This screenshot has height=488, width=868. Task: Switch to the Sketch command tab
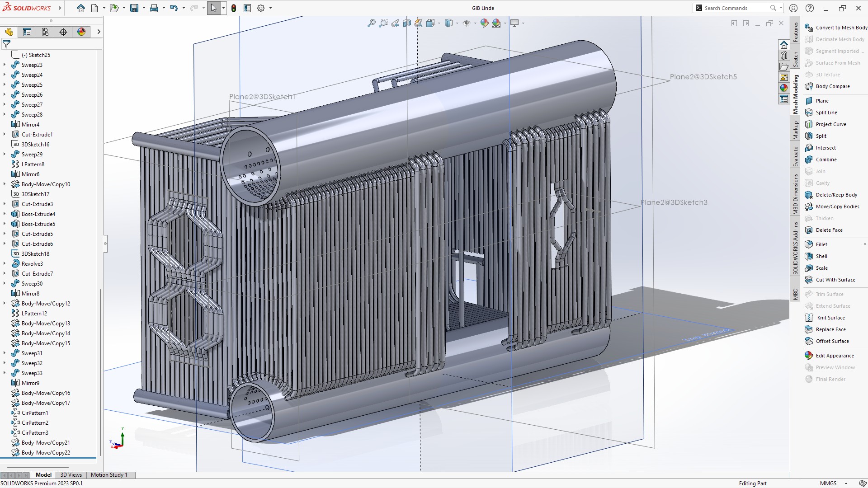pyautogui.click(x=795, y=59)
